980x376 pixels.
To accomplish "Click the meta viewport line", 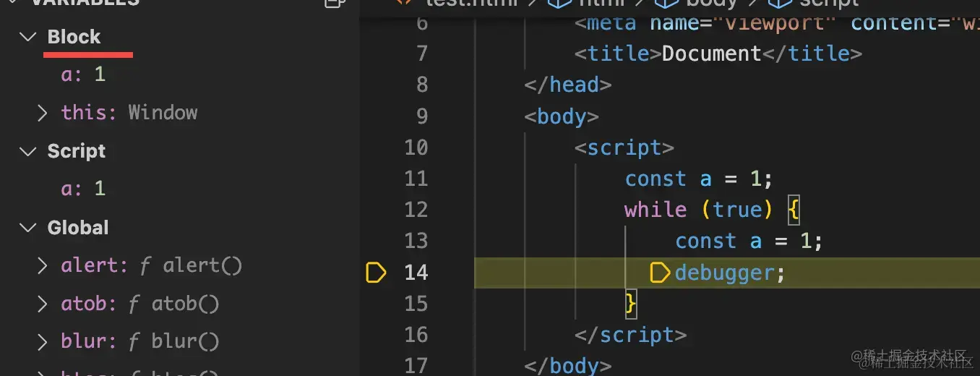I will 777,22.
